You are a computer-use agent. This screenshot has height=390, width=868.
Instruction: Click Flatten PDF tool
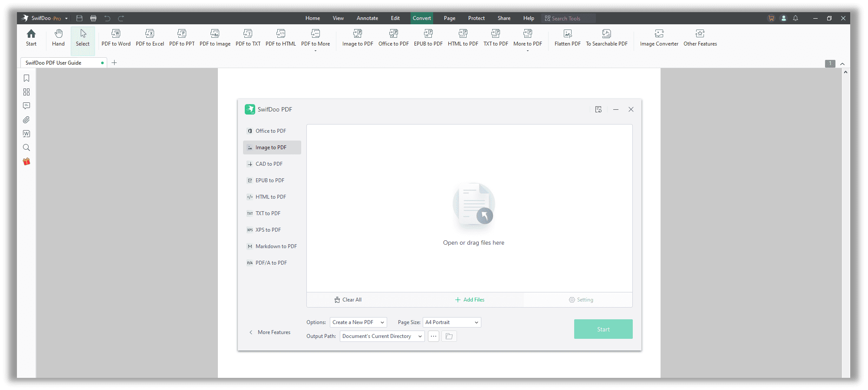coord(568,38)
